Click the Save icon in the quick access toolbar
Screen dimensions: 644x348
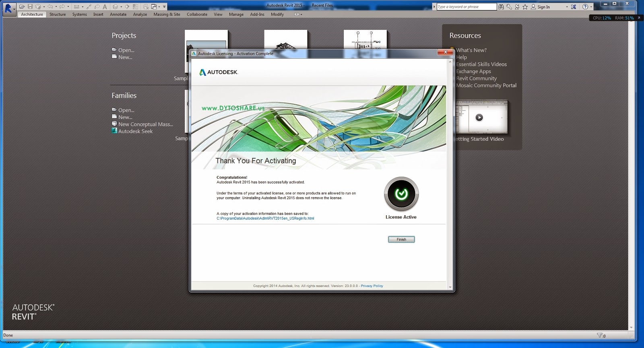(x=30, y=7)
